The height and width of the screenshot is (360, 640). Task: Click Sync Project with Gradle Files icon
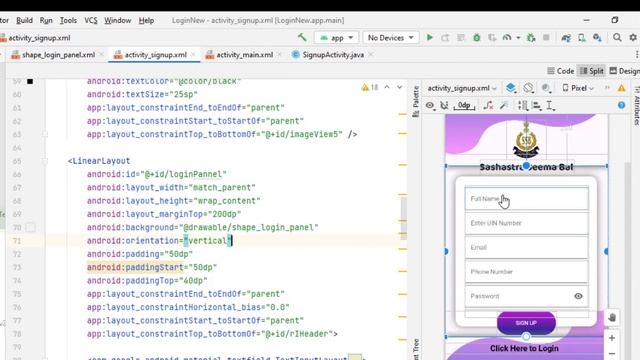[566, 38]
